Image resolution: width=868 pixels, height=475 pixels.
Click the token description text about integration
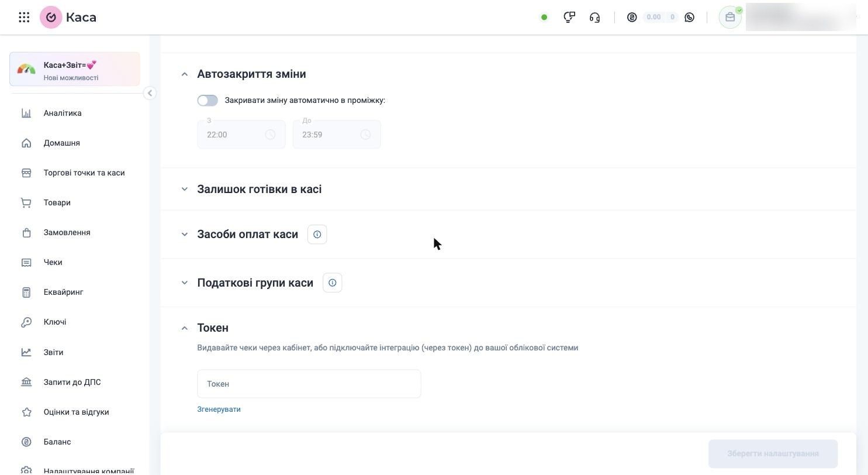click(388, 347)
